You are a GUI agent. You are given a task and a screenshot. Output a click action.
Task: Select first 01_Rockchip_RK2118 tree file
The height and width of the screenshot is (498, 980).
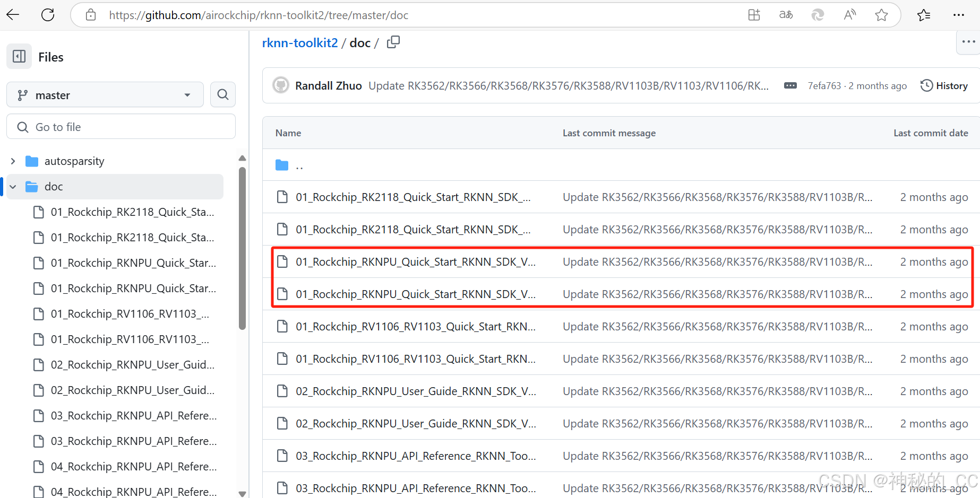point(132,212)
